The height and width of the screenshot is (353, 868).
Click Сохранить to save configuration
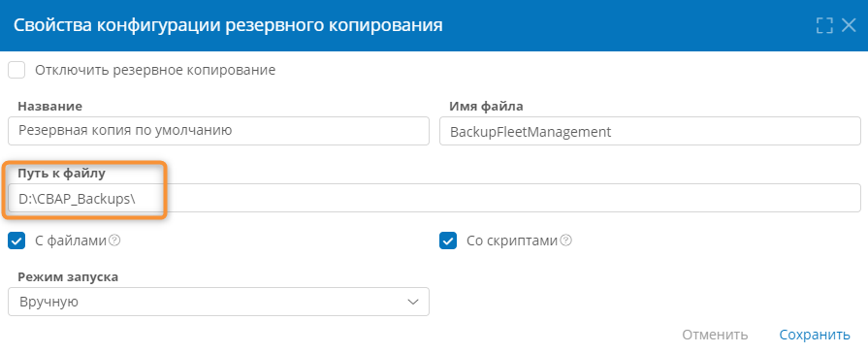815,335
